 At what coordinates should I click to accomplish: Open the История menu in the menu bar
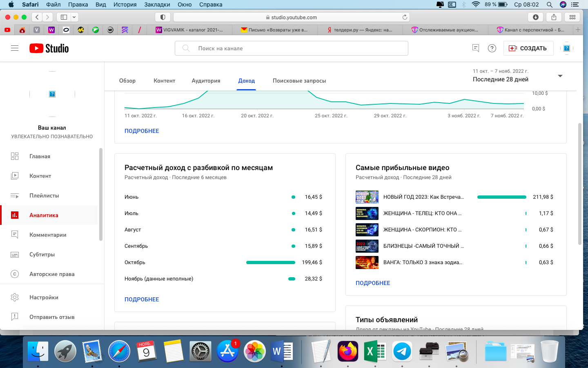coord(125,4)
